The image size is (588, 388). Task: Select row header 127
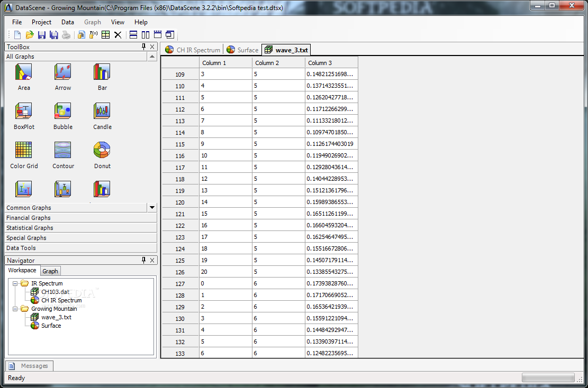(x=180, y=283)
